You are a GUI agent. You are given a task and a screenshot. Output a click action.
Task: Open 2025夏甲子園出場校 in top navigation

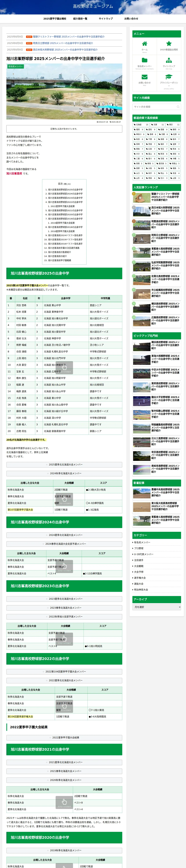pyautogui.click(x=55, y=19)
